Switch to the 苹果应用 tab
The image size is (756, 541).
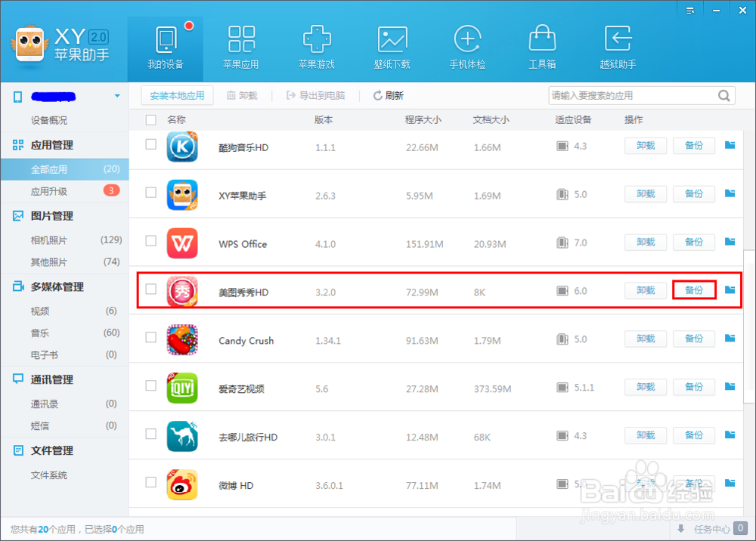[240, 49]
